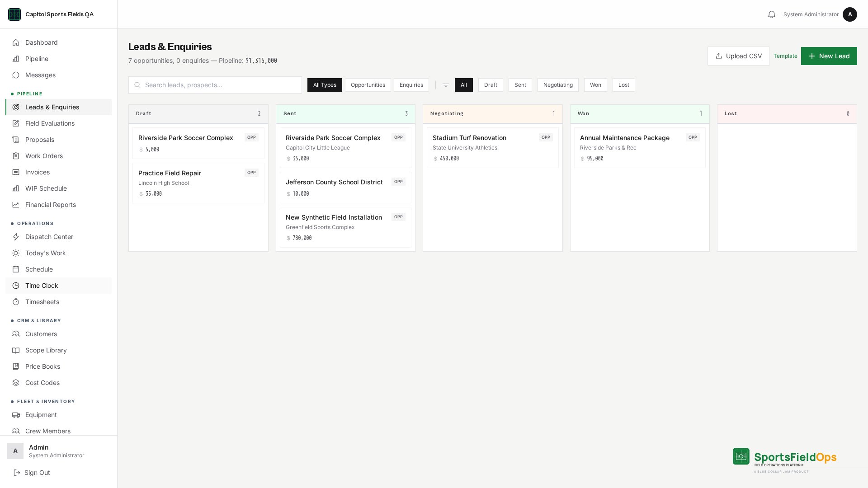The height and width of the screenshot is (488, 868).
Task: Click the Sign Out arrow icon
Action: click(x=17, y=473)
